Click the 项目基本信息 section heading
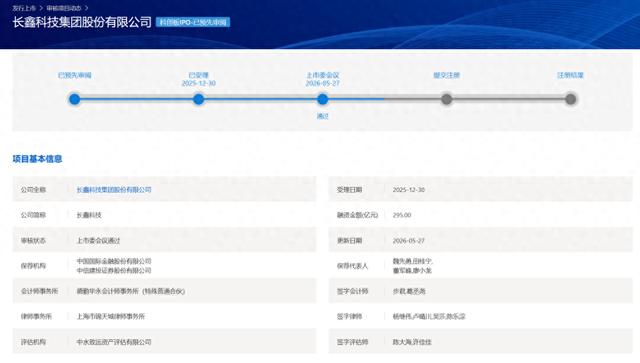 (x=37, y=159)
